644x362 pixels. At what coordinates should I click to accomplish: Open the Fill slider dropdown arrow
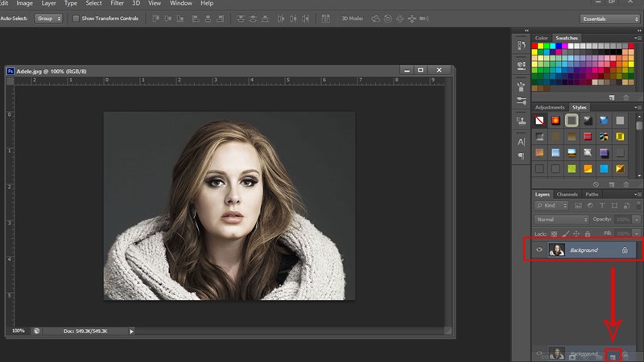637,233
